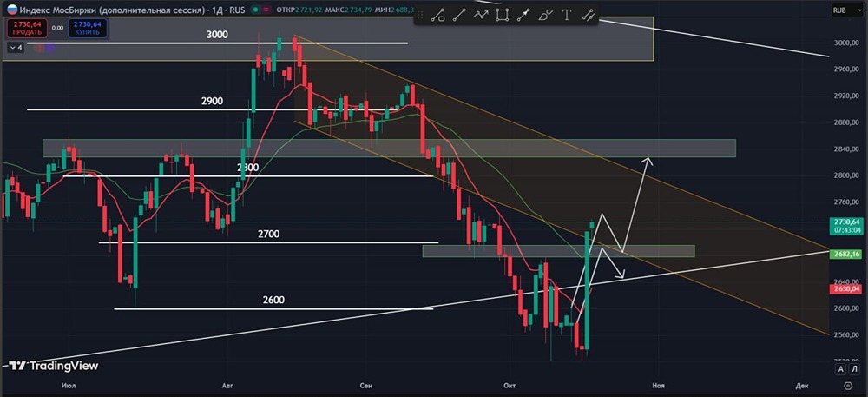Select the arrow marker drawing tool

[x=523, y=16]
